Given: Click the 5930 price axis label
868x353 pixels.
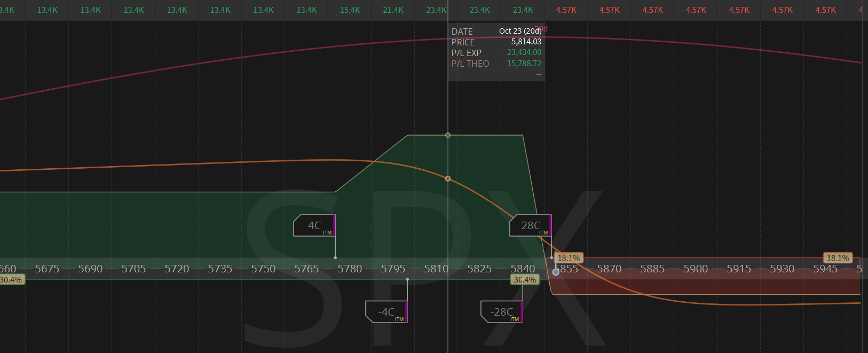Looking at the screenshot, I should tap(783, 269).
